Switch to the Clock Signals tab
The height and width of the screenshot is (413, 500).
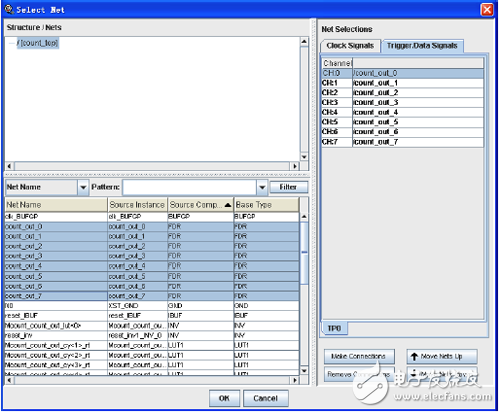(350, 46)
